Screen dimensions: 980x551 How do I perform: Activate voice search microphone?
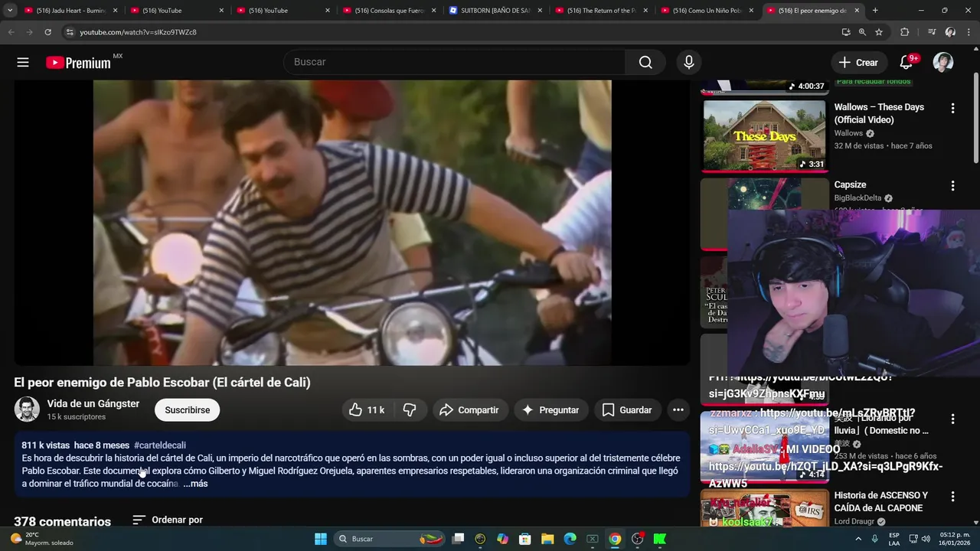coord(689,62)
